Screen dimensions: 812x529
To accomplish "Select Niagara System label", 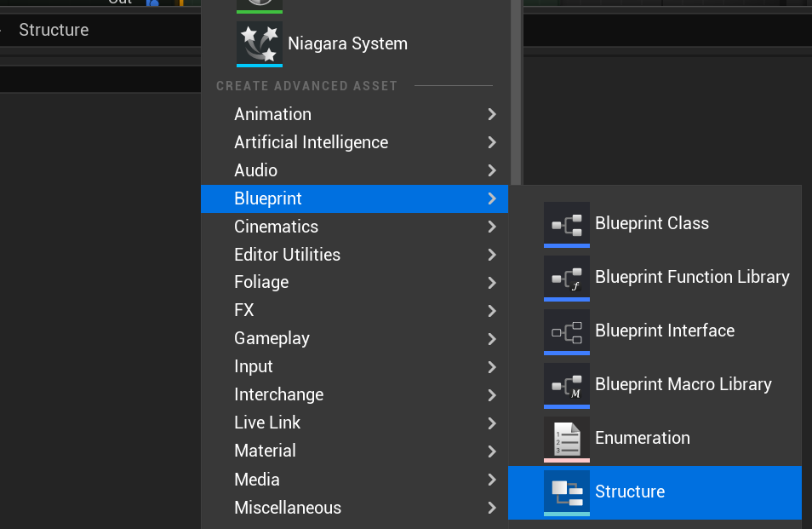I will pyautogui.click(x=347, y=43).
